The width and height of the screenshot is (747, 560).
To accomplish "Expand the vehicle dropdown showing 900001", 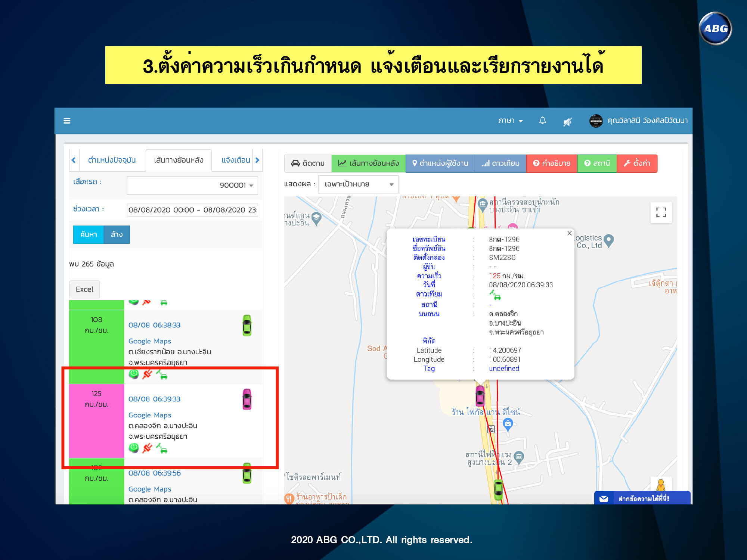I will [192, 185].
